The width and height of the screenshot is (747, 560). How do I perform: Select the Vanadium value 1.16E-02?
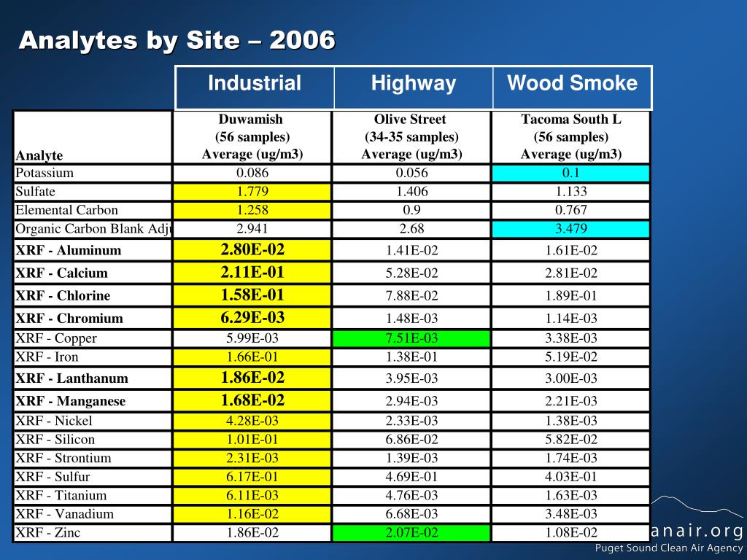pyautogui.click(x=252, y=514)
